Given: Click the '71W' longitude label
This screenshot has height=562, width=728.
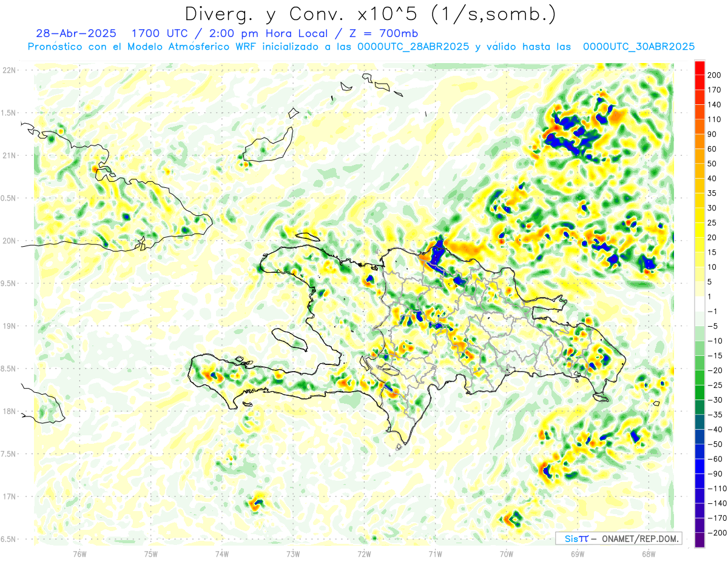Looking at the screenshot, I should [435, 554].
